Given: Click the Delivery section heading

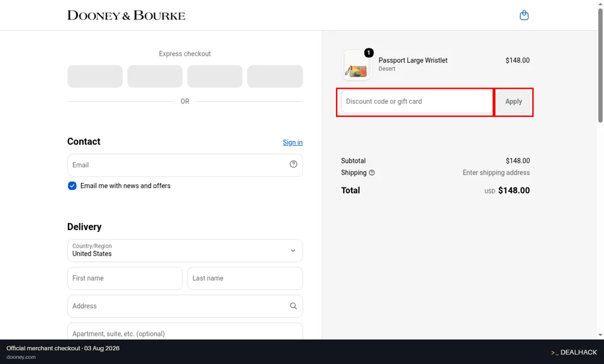Looking at the screenshot, I should coord(84,226).
